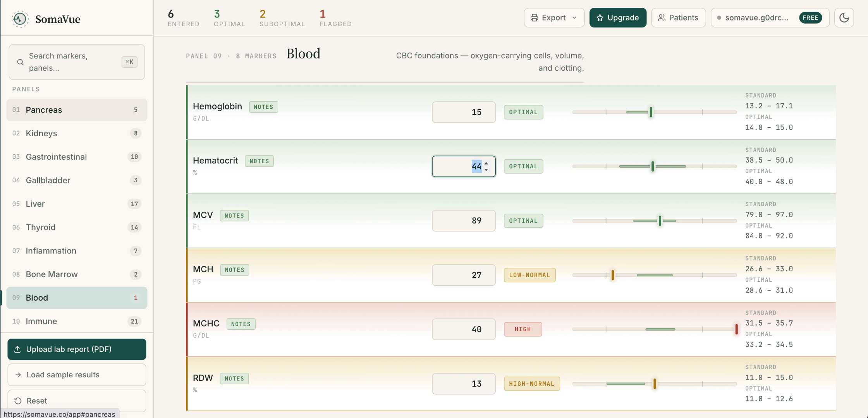Open Hematocrit NOTES tag
Screen dimensions: 868x418
coord(259,161)
